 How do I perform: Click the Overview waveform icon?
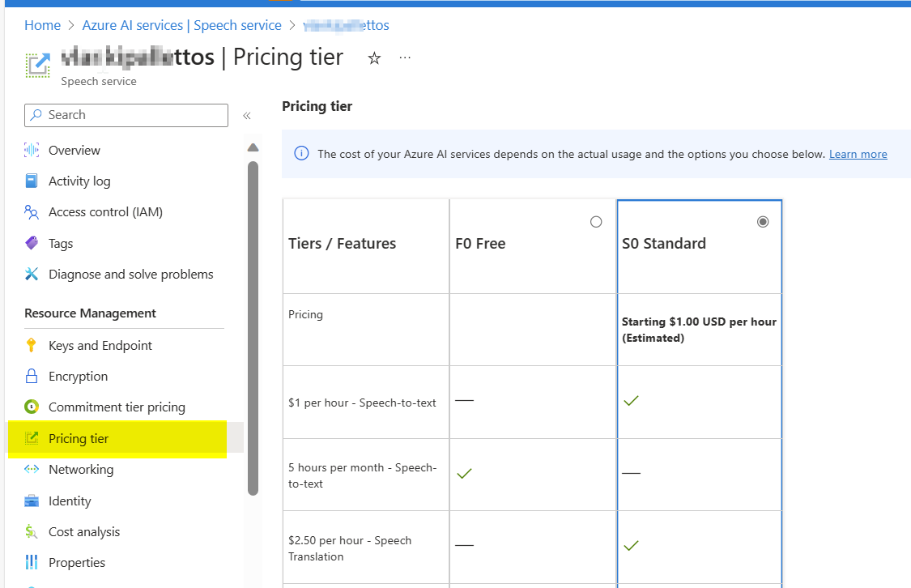[x=32, y=150]
